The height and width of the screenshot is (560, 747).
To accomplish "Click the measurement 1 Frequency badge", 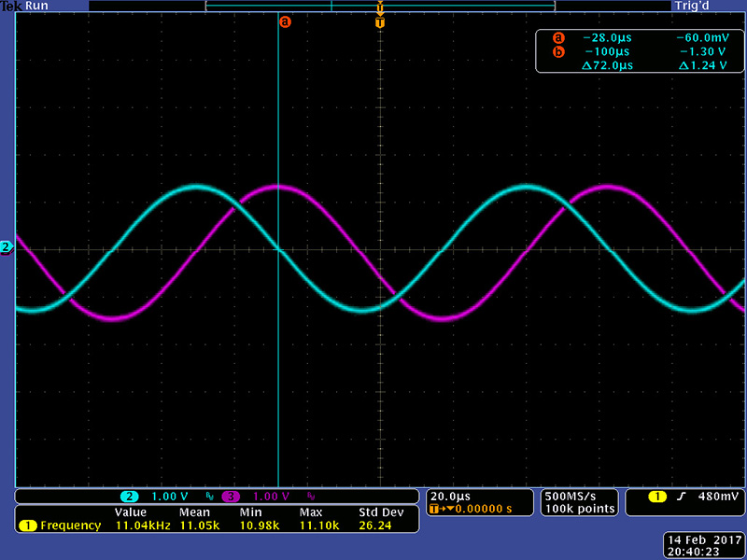I will 27,525.
